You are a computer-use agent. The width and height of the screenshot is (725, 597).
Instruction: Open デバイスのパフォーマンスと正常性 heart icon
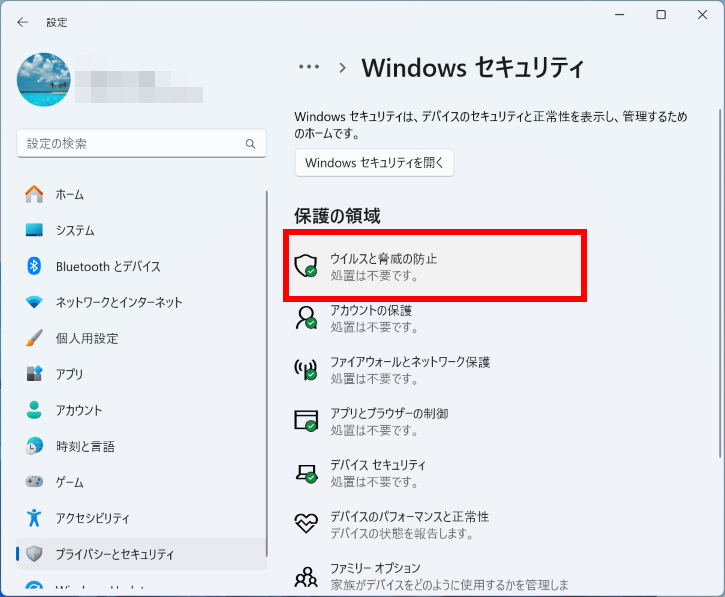[306, 523]
